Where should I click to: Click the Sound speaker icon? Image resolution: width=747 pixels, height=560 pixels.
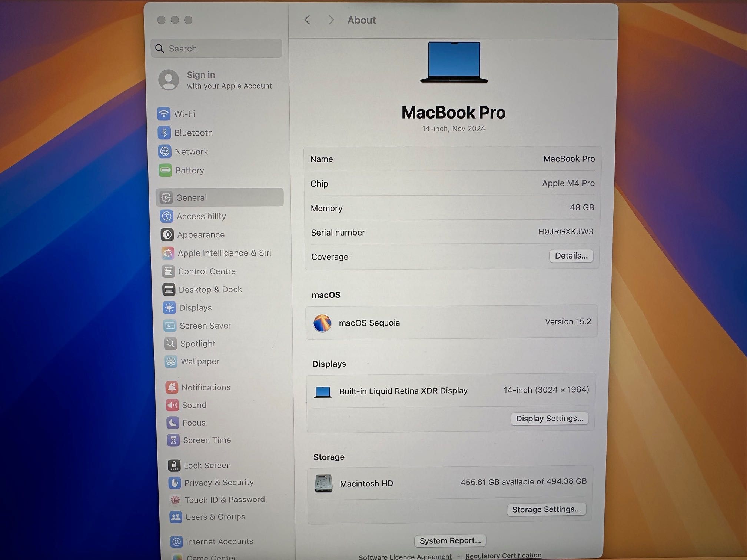click(x=172, y=405)
